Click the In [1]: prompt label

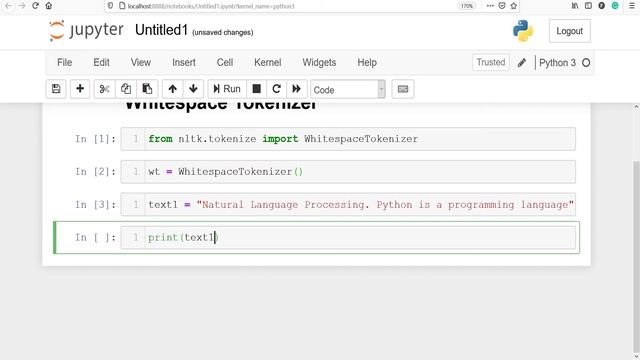click(96, 139)
